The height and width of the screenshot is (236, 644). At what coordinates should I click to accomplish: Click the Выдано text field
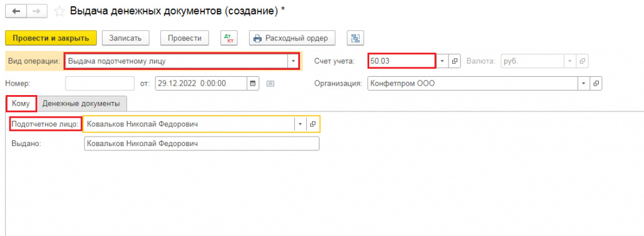[x=202, y=144]
